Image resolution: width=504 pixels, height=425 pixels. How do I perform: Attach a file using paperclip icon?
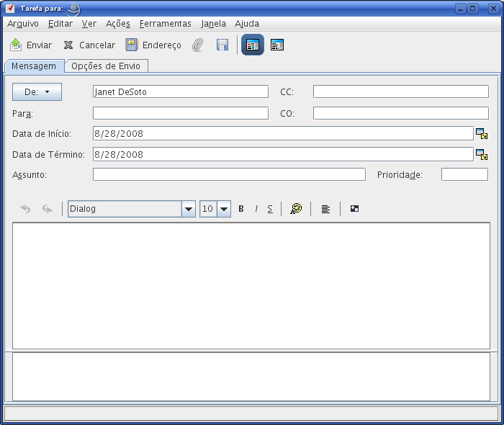198,45
